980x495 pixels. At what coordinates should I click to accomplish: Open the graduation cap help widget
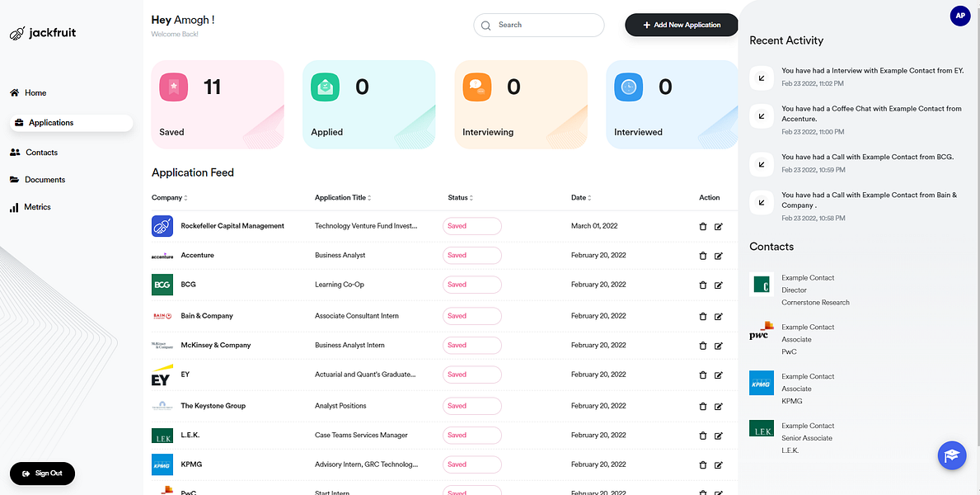tap(952, 455)
